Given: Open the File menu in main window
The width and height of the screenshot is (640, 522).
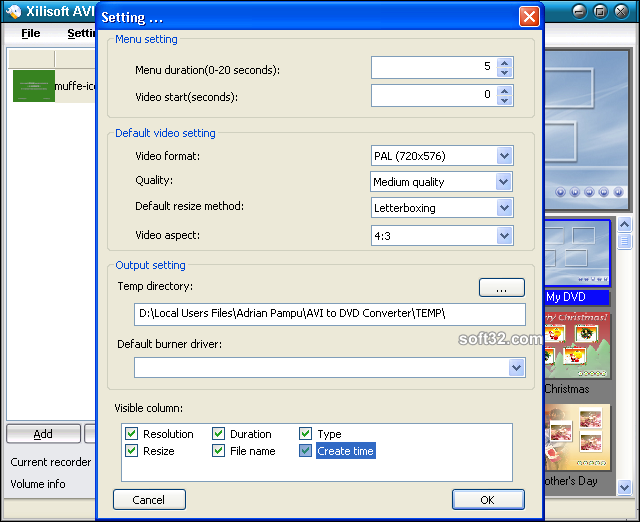Looking at the screenshot, I should [31, 33].
